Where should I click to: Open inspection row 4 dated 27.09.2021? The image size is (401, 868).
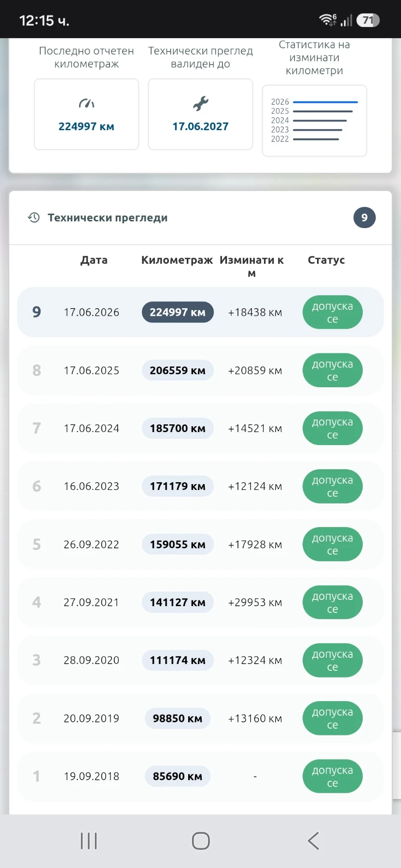pos(200,602)
